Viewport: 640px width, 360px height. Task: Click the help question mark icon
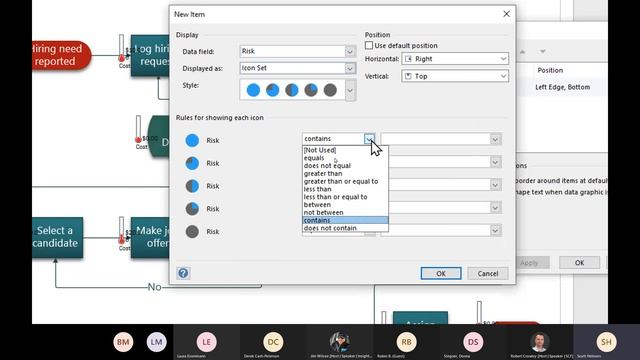pyautogui.click(x=183, y=273)
